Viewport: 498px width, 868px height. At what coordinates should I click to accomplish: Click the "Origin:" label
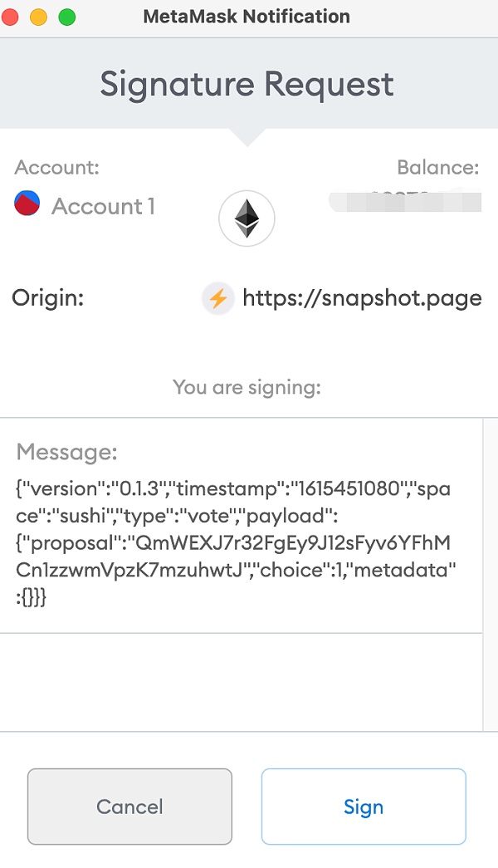(48, 298)
